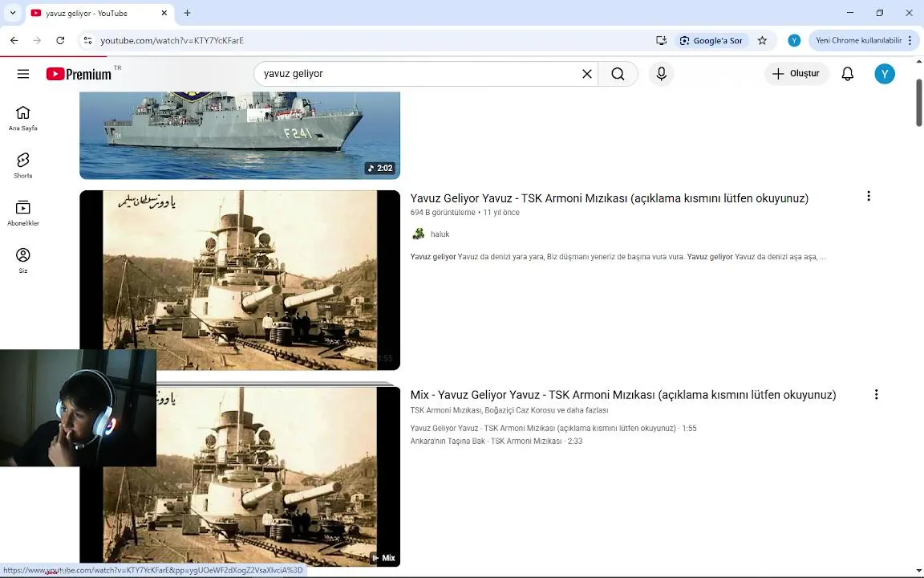The height and width of the screenshot is (578, 924).
Task: Go forward with the browser forward arrow
Action: (x=37, y=41)
